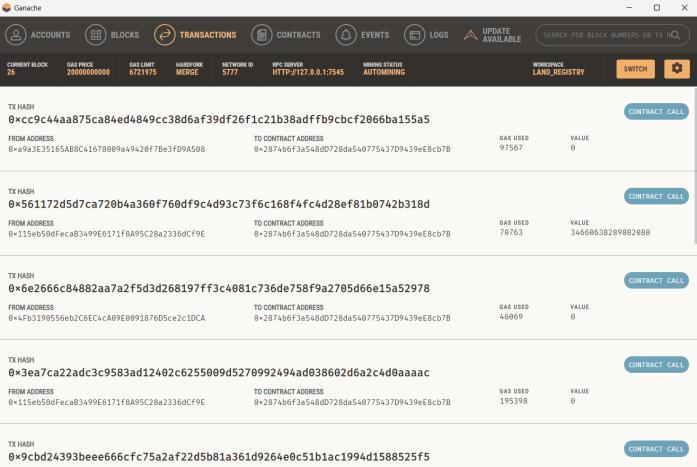Click hardfork value MERGE

click(187, 72)
